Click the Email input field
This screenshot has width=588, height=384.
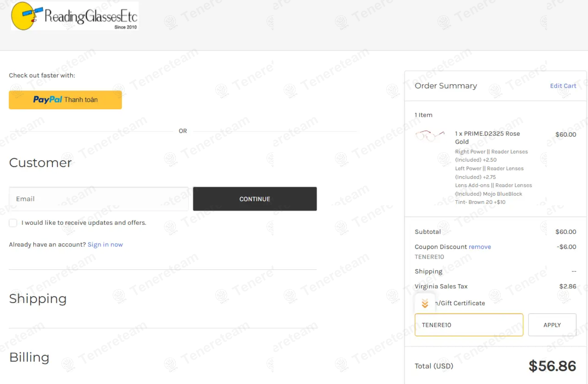[x=98, y=199]
